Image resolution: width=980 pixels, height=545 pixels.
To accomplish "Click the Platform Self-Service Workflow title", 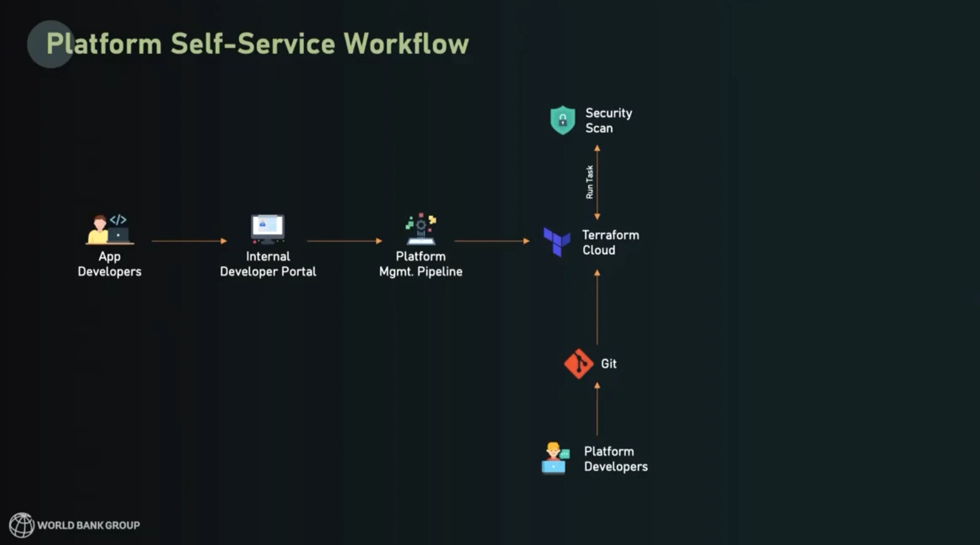I will pos(258,43).
